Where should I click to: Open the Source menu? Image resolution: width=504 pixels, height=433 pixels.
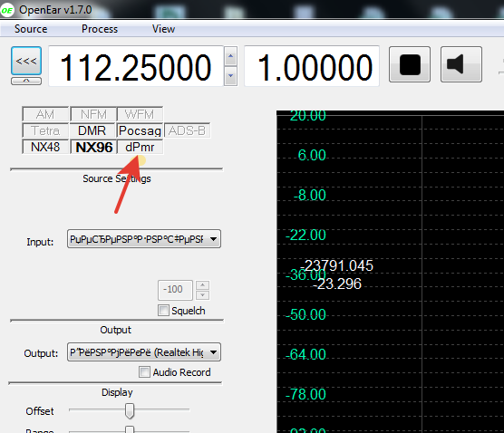[31, 29]
